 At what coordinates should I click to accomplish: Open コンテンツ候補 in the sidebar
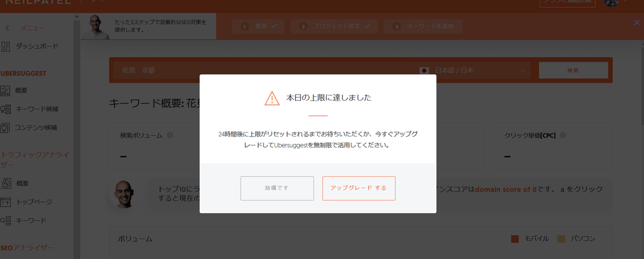36,128
